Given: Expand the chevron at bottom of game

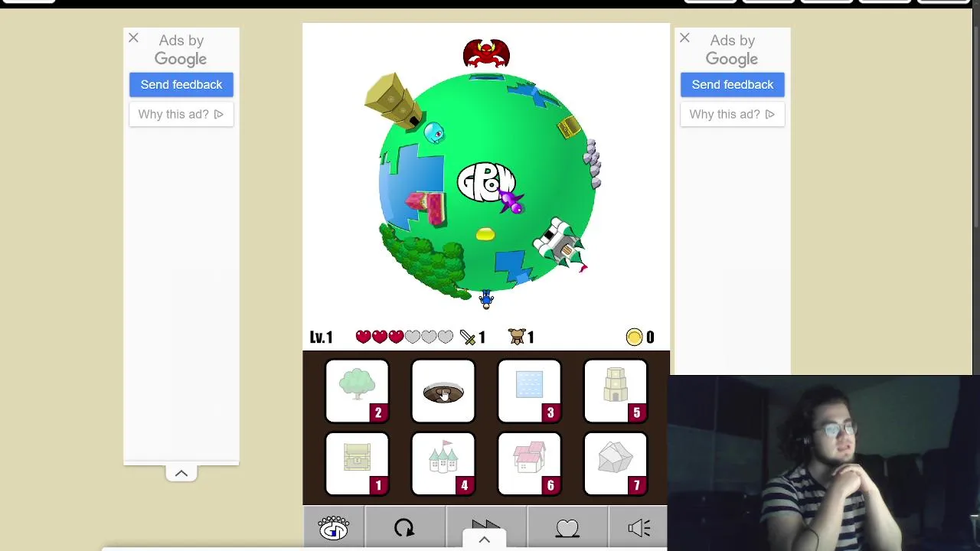Looking at the screenshot, I should click(x=485, y=540).
